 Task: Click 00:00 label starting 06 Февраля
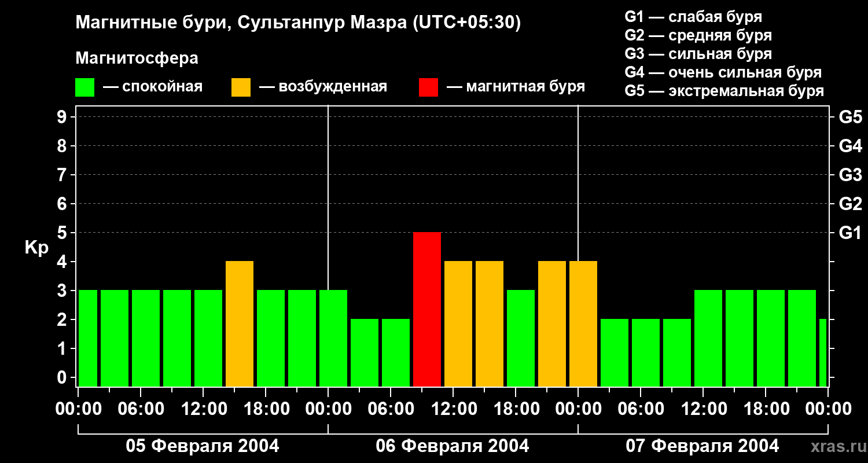[328, 409]
